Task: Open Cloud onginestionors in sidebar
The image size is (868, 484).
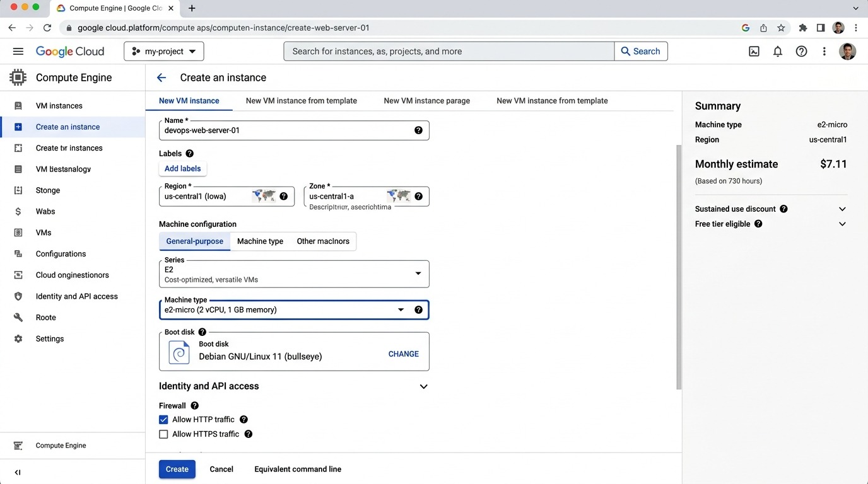Action: click(x=73, y=275)
